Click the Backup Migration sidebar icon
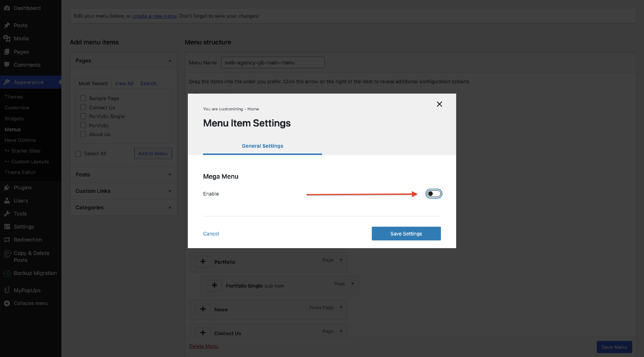This screenshot has width=644, height=357. (x=7, y=273)
